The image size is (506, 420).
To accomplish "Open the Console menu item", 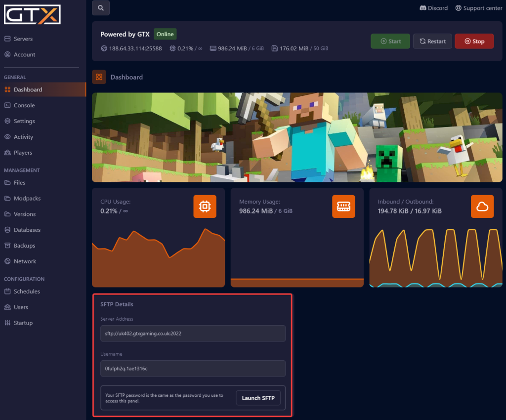I will pos(43,105).
